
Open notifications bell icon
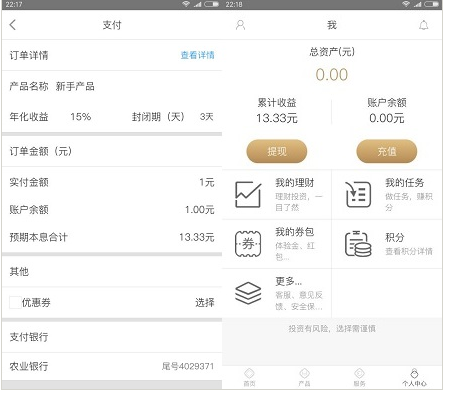pos(423,25)
